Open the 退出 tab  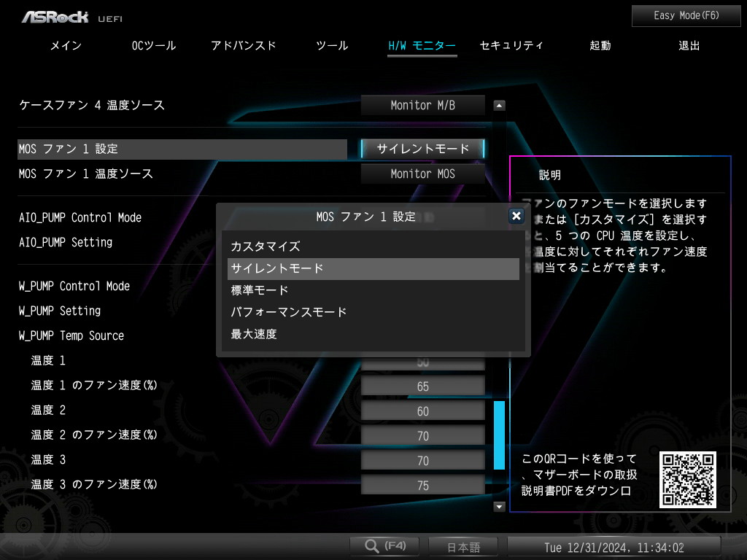pyautogui.click(x=689, y=46)
